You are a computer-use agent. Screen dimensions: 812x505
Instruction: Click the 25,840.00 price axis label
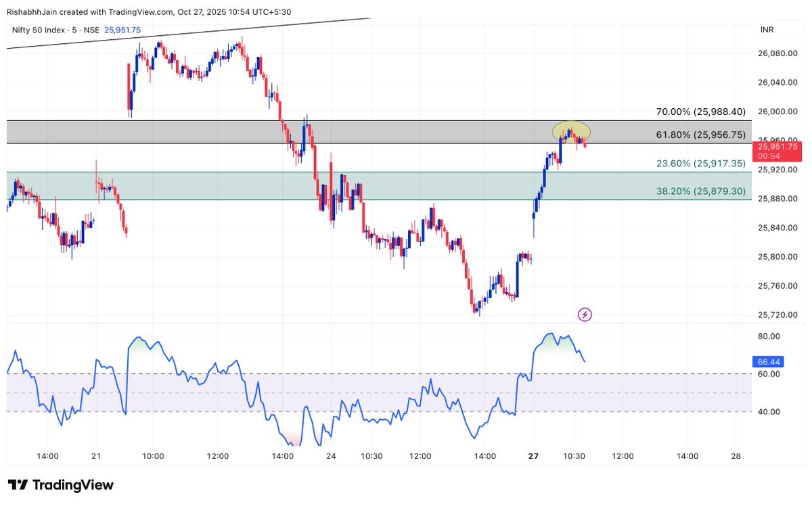(778, 228)
